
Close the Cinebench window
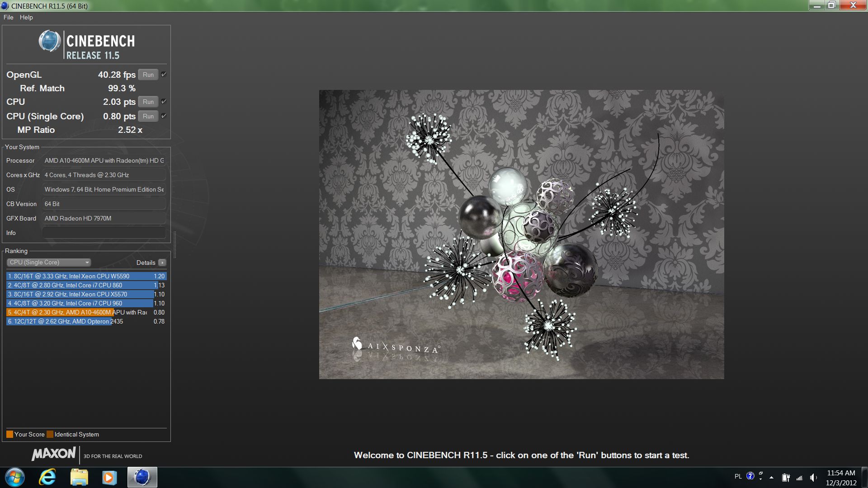tap(853, 5)
